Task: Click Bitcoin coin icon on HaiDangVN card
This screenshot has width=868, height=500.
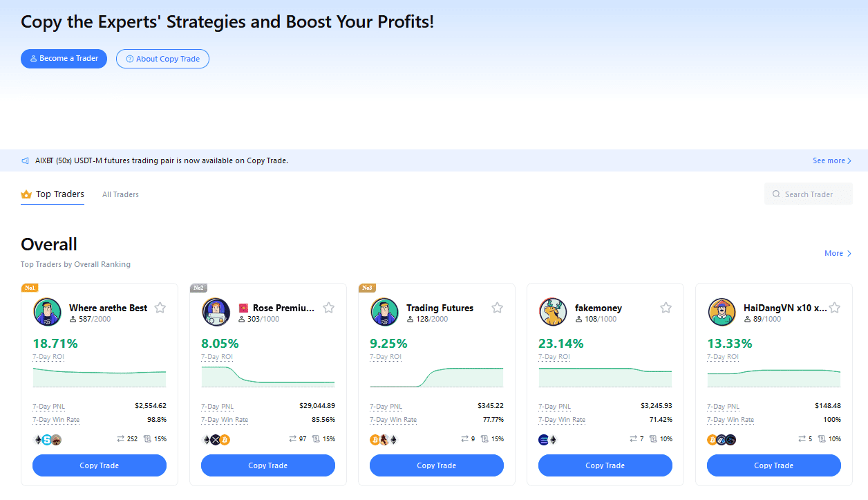Action: click(713, 439)
